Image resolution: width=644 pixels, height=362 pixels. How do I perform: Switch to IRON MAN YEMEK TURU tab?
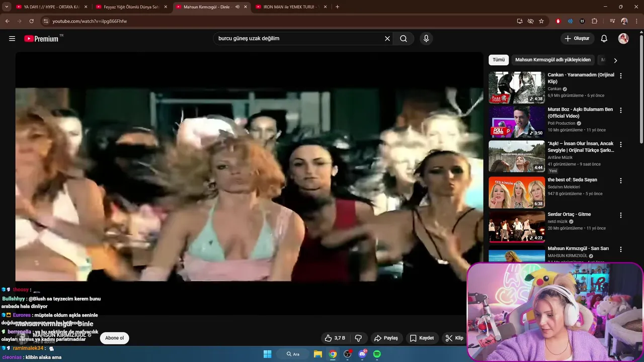click(x=292, y=7)
